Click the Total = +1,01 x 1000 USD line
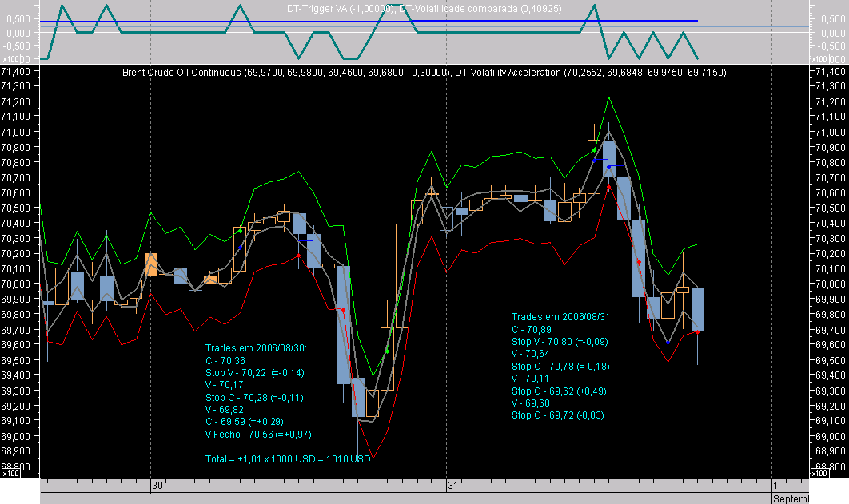Viewport: 849px width, 504px height. tap(287, 458)
